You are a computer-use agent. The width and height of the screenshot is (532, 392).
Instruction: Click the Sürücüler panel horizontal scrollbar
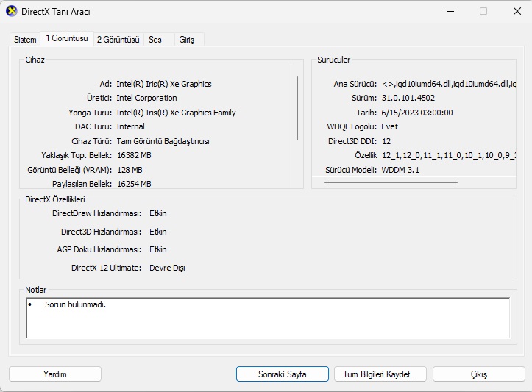[x=391, y=182]
